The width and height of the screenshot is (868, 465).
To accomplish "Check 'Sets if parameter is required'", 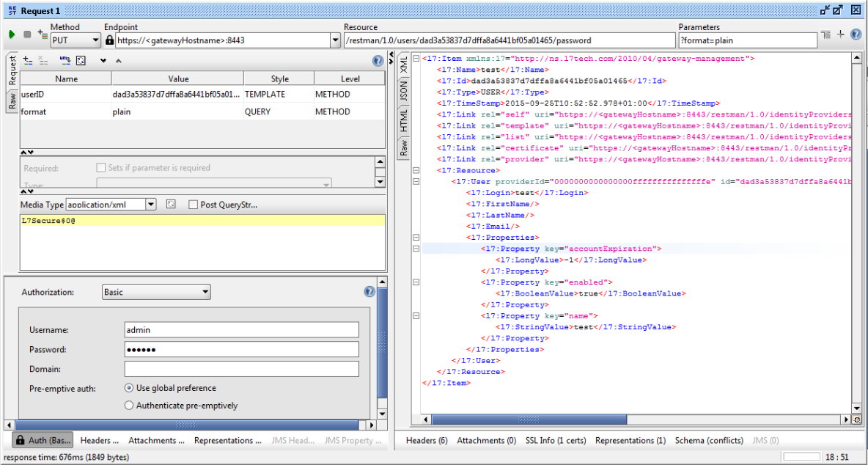I will [100, 166].
